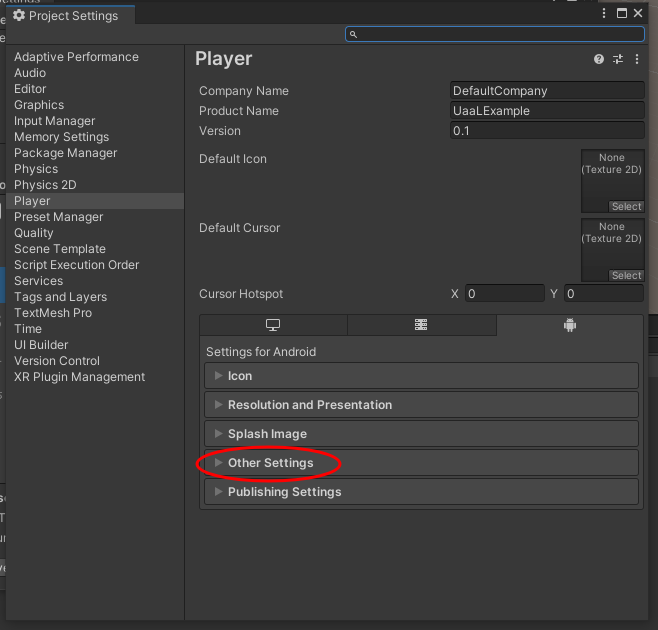Screen dimensions: 658x630
Task: Expand Resolution and Presentation section
Action: point(421,405)
